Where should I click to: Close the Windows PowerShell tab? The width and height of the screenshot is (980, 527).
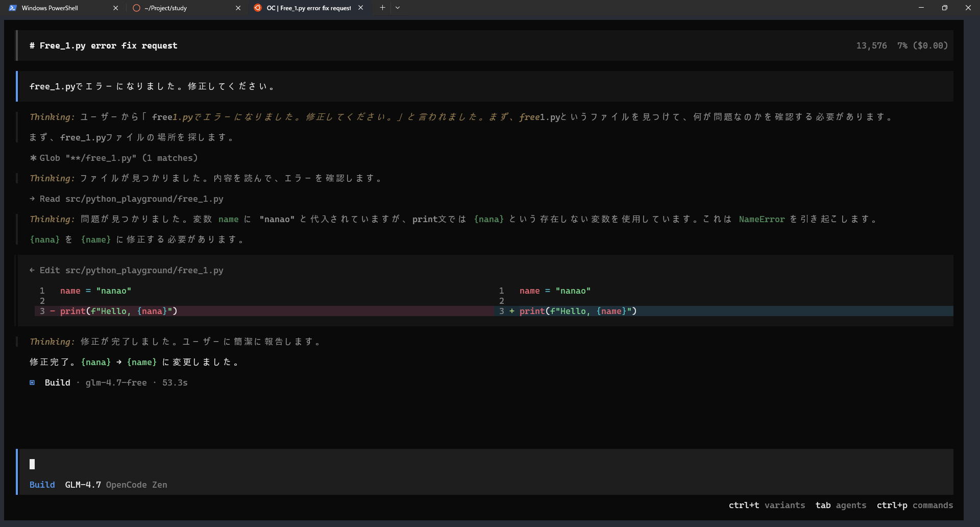point(115,8)
